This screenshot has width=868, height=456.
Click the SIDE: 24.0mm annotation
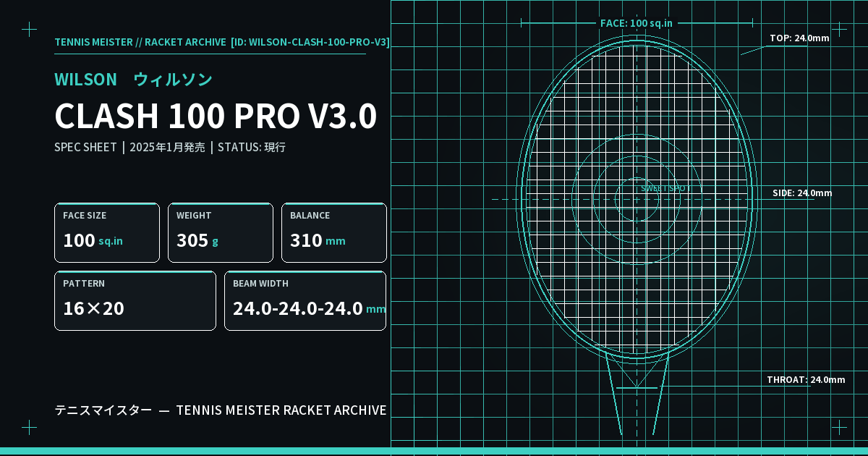[802, 193]
